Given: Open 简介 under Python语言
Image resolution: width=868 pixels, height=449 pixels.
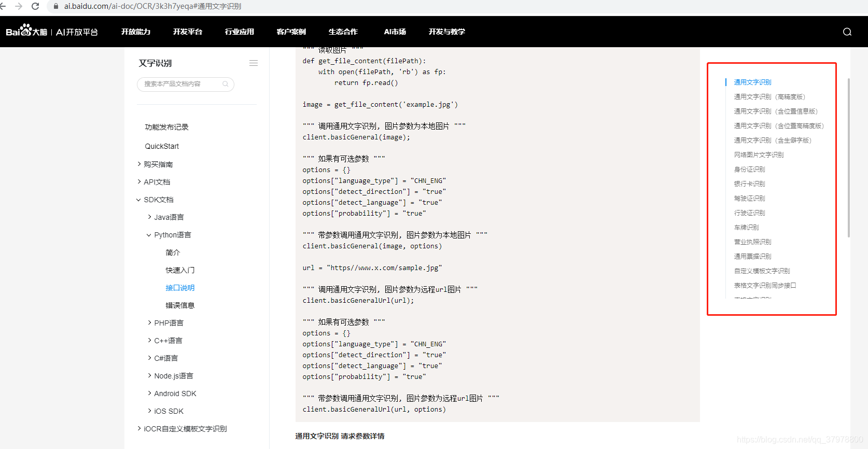Looking at the screenshot, I should click(173, 252).
